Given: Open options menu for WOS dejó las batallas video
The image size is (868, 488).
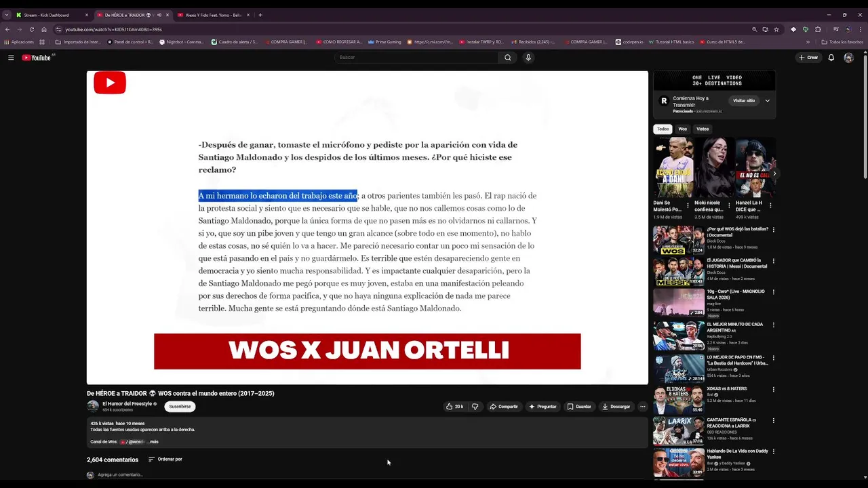Looking at the screenshot, I should pos(773,230).
